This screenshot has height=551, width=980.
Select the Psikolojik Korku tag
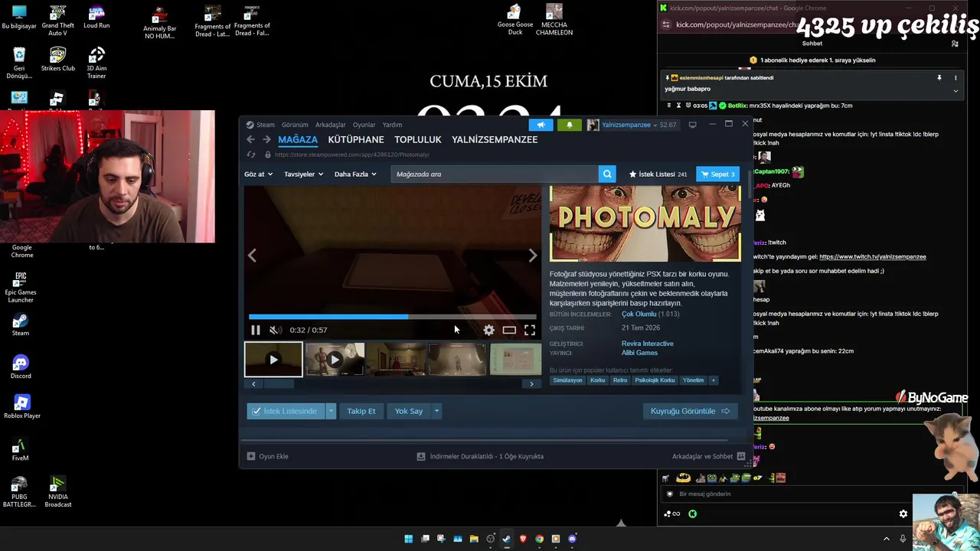click(655, 380)
